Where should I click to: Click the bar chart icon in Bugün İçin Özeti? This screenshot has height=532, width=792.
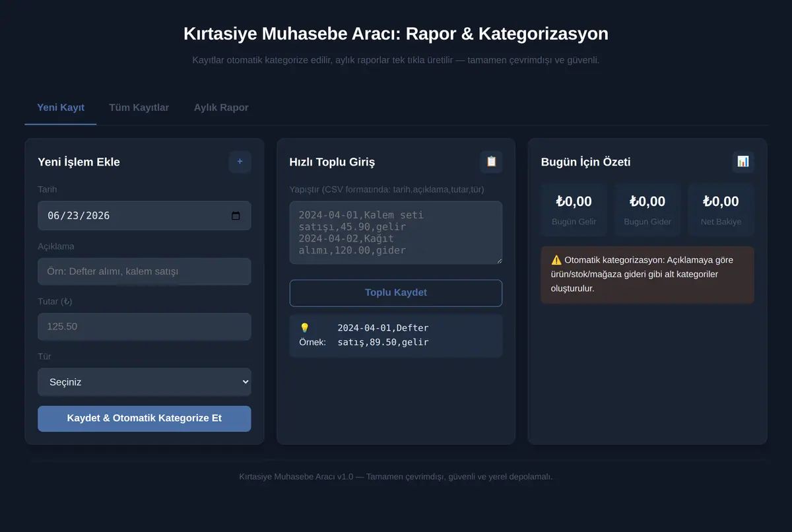pyautogui.click(x=742, y=162)
